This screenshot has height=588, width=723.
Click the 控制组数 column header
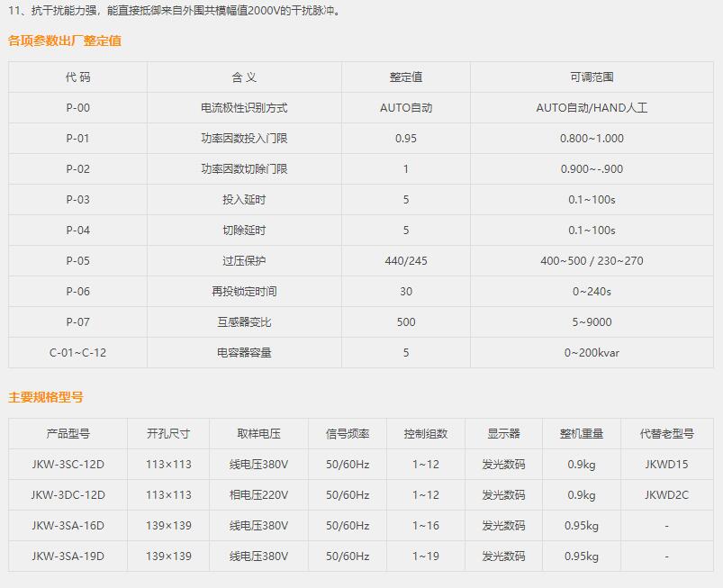[426, 433]
